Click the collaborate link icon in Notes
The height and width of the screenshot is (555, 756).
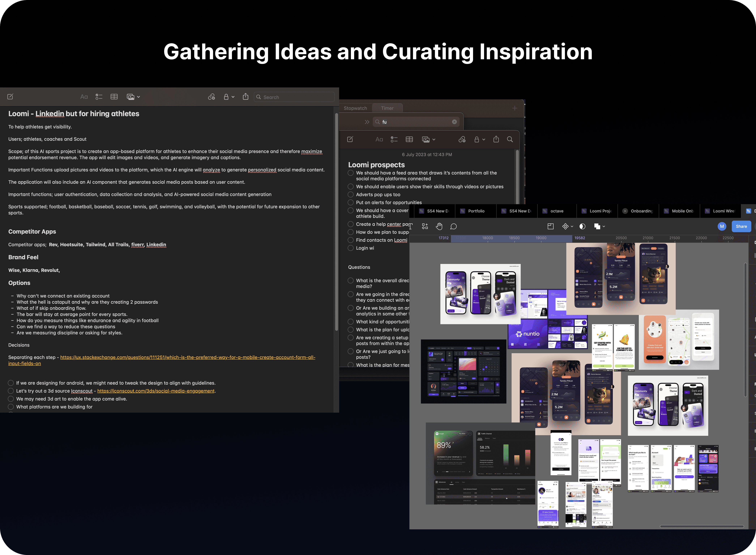click(212, 97)
